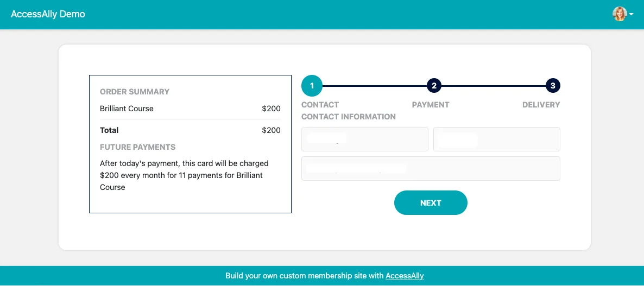Click the FUTURE PAYMENTS heading
This screenshot has height=286, width=644.
pos(137,147)
